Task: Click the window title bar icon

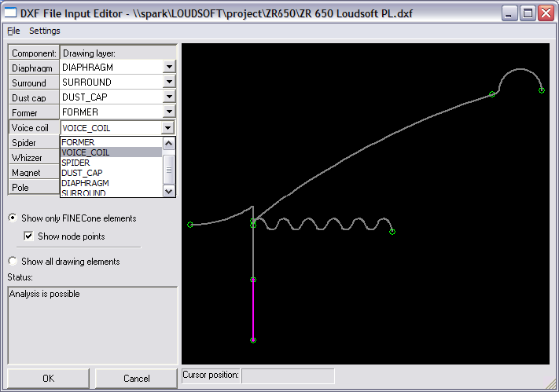Action: pos(10,13)
